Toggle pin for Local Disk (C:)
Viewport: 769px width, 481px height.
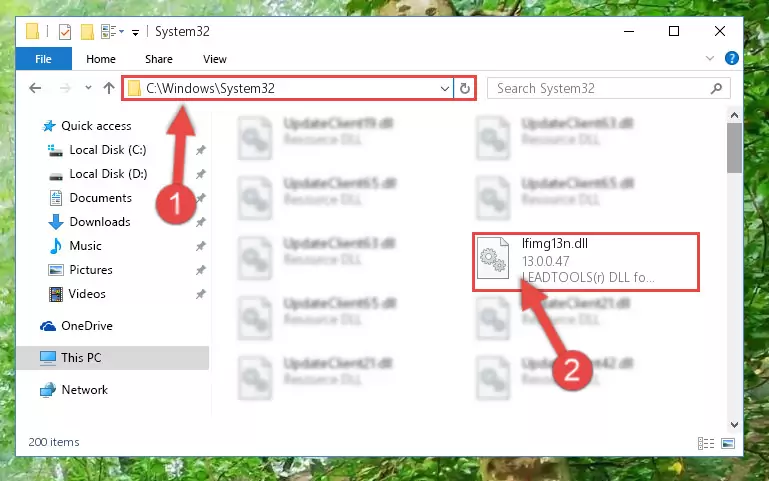(201, 150)
